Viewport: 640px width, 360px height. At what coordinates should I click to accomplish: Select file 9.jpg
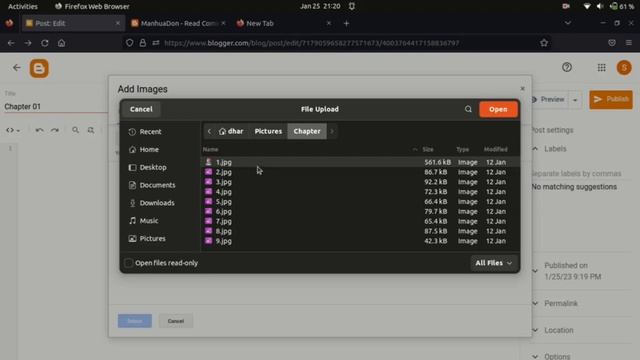click(360, 241)
